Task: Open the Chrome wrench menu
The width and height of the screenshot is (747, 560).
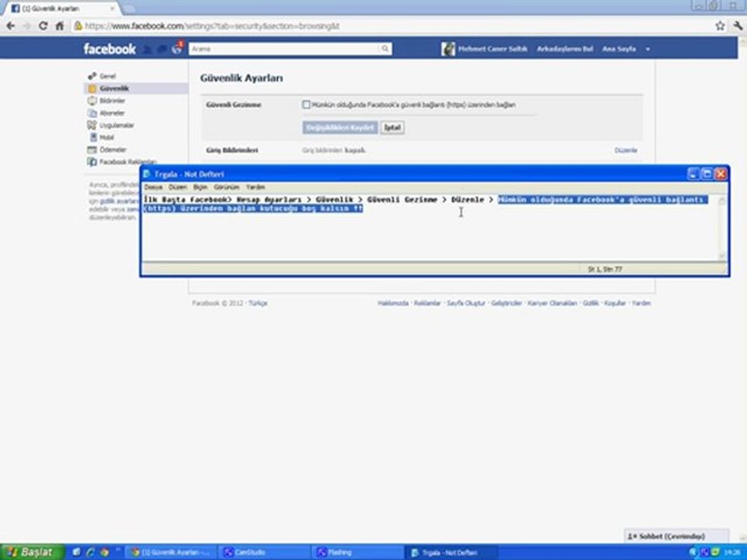Action: tap(738, 26)
